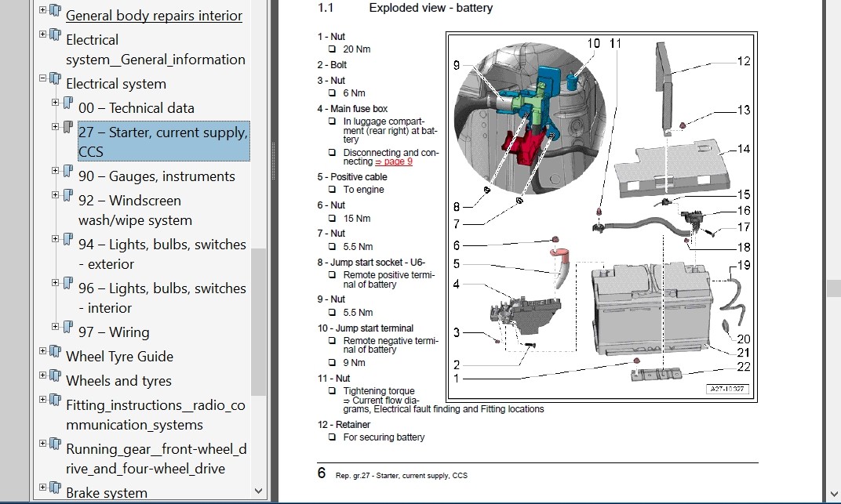Click the '8 - Jump start socket - U6-' entry
Image resolution: width=841 pixels, height=504 pixels.
click(x=371, y=263)
